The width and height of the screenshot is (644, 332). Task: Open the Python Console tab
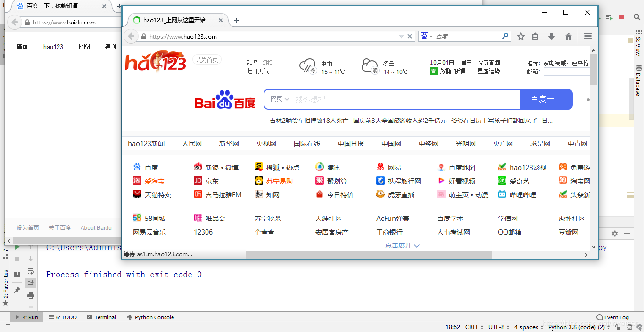(150, 317)
